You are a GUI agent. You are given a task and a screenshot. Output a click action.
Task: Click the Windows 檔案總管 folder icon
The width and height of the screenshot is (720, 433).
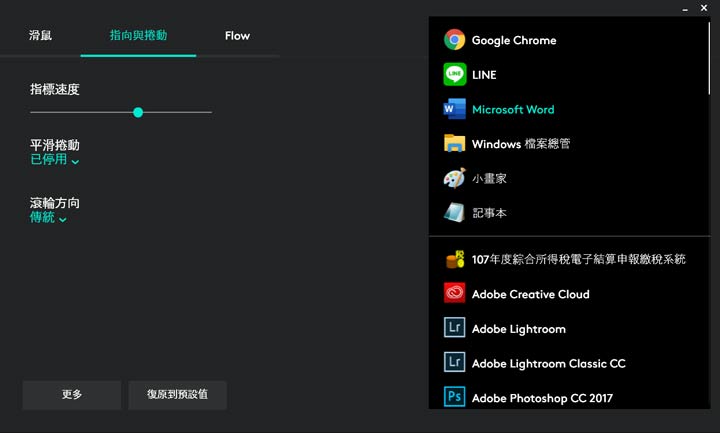tap(454, 143)
